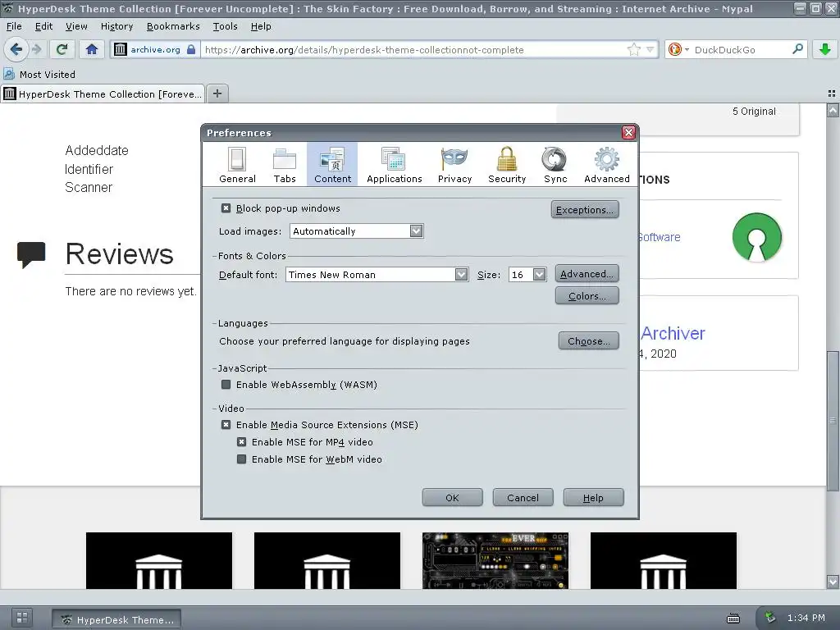Viewport: 840px width, 630px height.
Task: Enable WebAssembly (WASM) checkbox
Action: [x=226, y=385]
